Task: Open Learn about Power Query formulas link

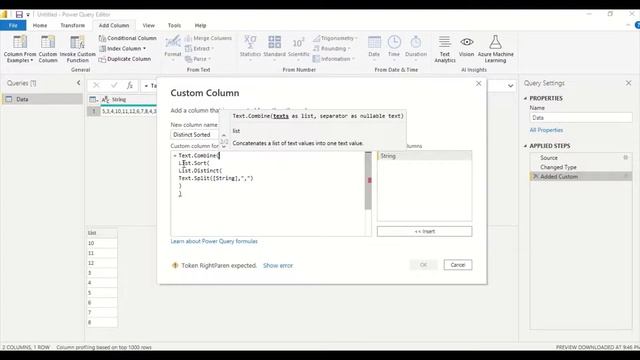Action: 214,241
